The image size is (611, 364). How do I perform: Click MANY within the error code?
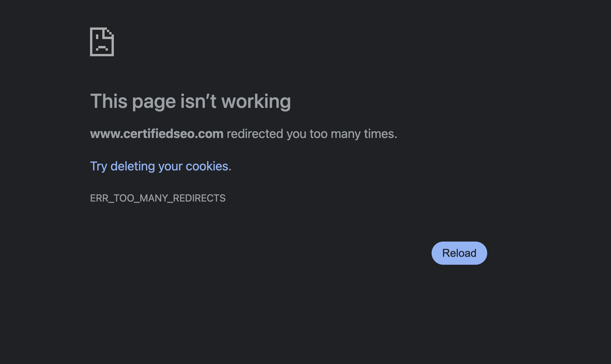pyautogui.click(x=154, y=198)
